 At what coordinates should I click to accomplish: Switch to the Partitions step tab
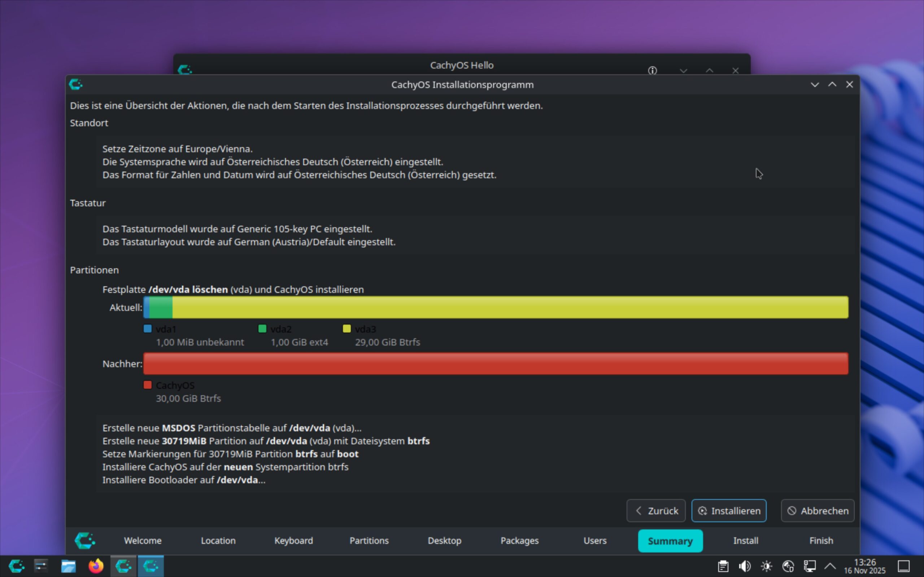[x=369, y=540]
